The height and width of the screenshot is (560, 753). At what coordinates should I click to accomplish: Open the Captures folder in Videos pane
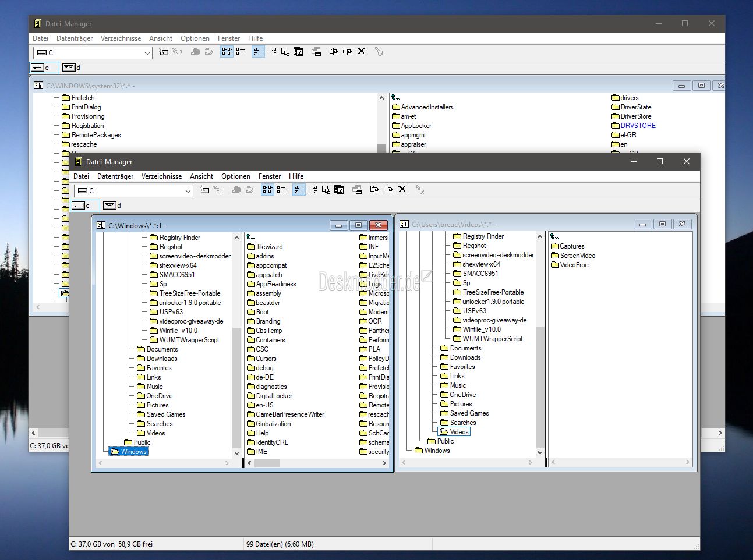[572, 246]
